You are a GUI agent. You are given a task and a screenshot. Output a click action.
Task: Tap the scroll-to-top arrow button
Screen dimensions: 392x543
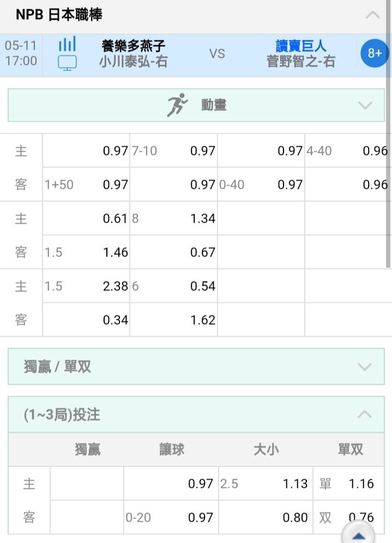coord(358,535)
